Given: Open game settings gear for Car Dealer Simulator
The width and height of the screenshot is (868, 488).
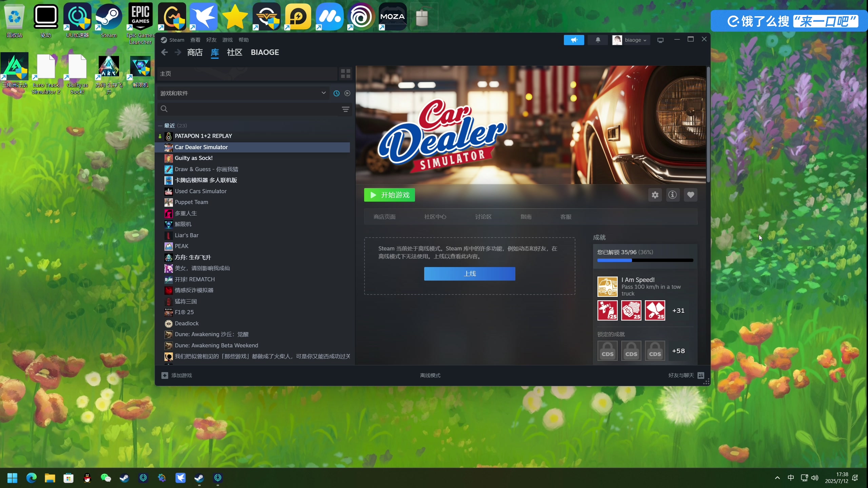Looking at the screenshot, I should point(655,195).
